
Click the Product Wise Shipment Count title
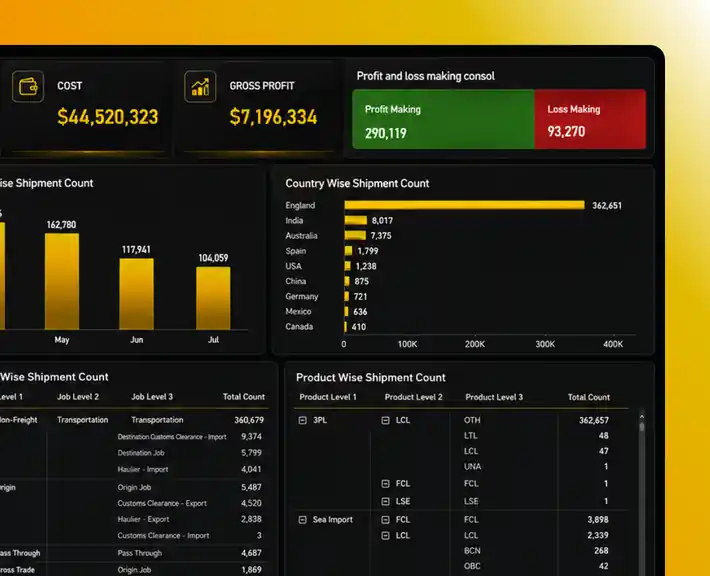(x=371, y=378)
